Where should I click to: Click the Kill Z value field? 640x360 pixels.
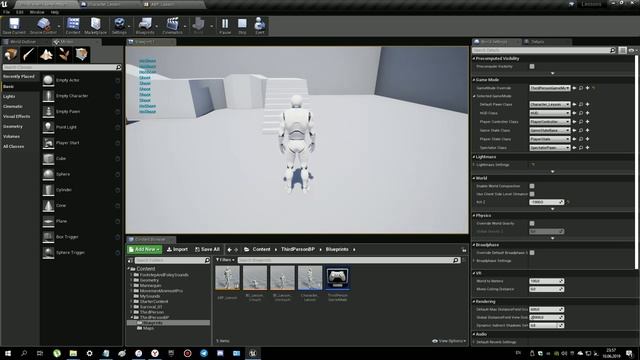(x=547, y=202)
